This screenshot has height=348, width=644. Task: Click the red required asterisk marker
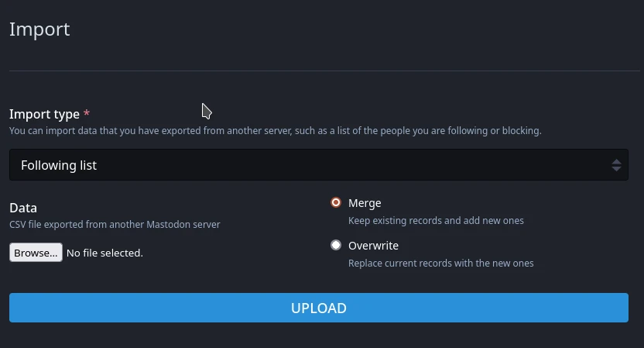point(86,112)
